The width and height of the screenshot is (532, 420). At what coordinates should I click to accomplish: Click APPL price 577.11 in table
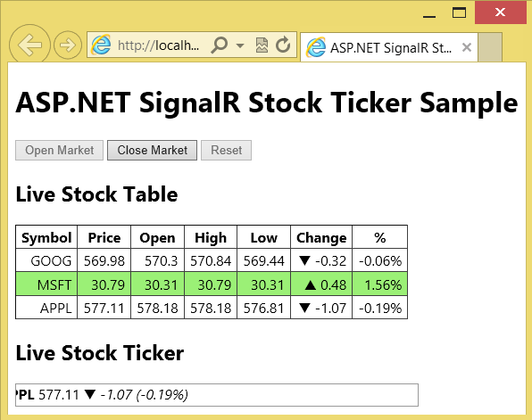tap(104, 308)
